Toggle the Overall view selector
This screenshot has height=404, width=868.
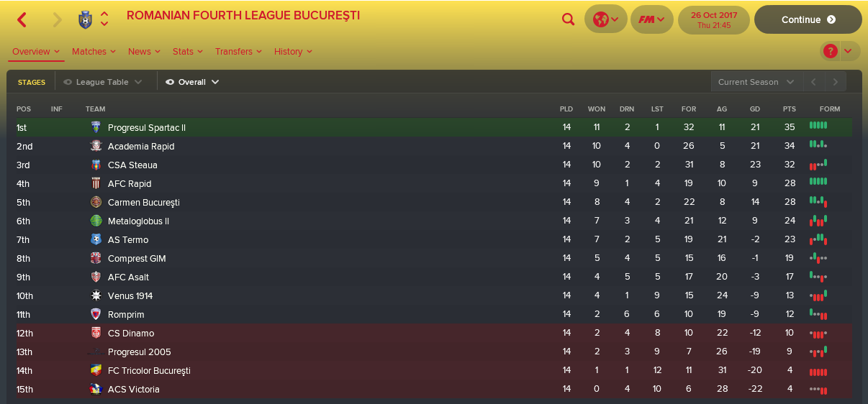(192, 82)
